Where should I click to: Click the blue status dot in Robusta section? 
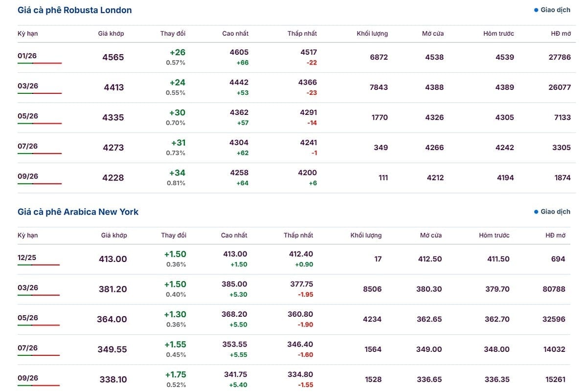click(536, 10)
